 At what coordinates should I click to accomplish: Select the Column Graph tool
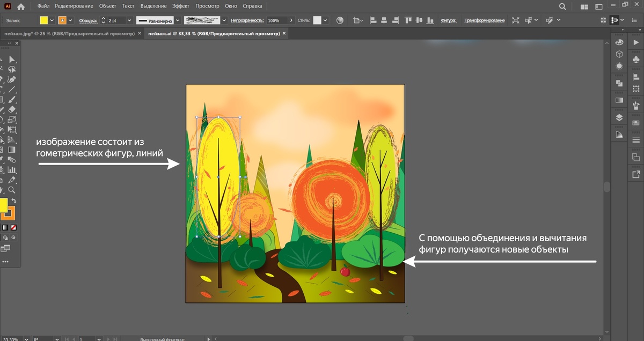11,170
